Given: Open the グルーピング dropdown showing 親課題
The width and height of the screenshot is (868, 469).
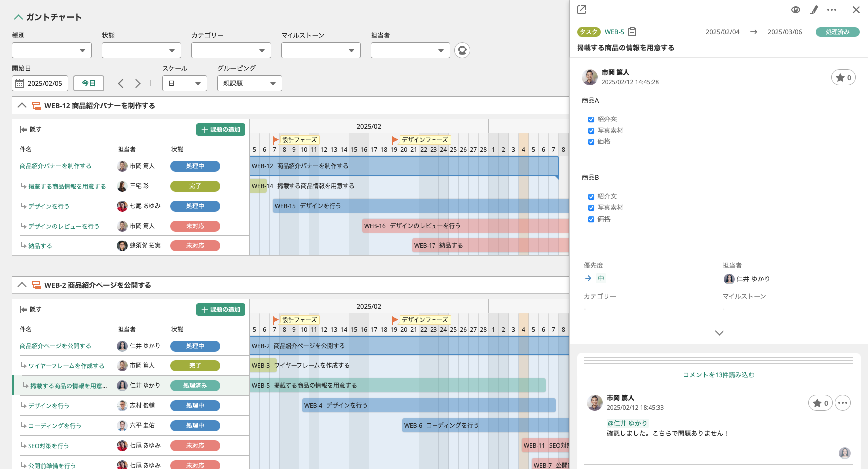Looking at the screenshot, I should [249, 84].
